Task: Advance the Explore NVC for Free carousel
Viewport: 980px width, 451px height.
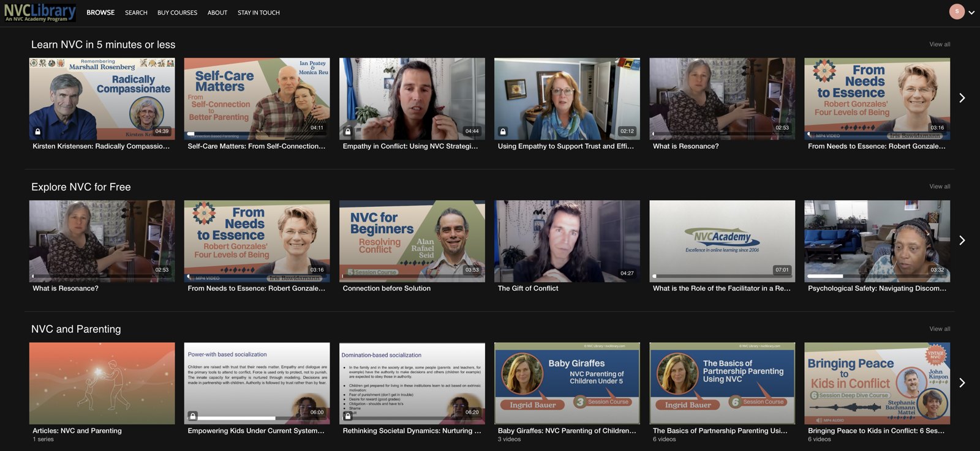Action: [x=962, y=240]
